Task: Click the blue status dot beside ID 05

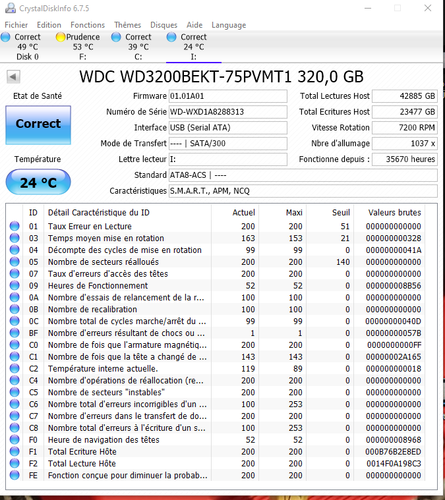Action: [15, 262]
